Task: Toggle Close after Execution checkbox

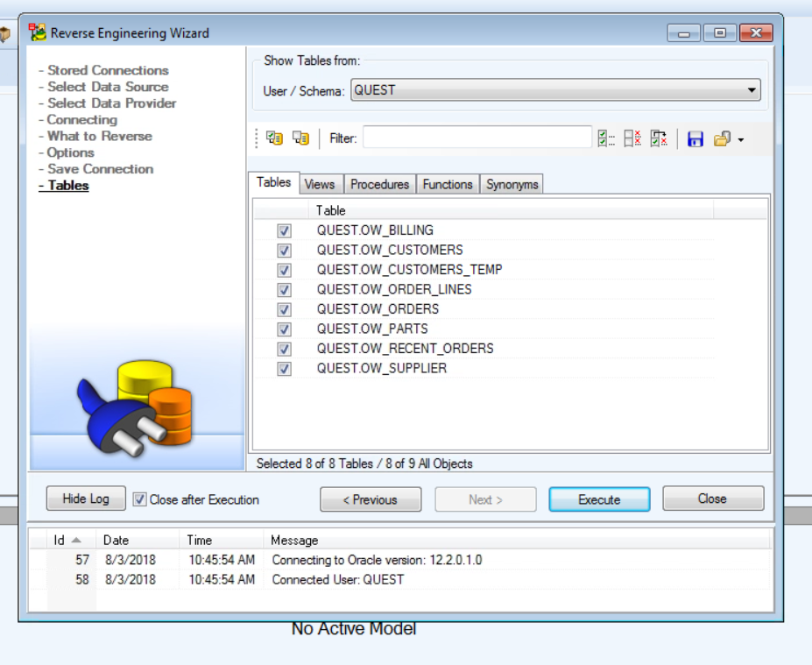Action: 139,499
